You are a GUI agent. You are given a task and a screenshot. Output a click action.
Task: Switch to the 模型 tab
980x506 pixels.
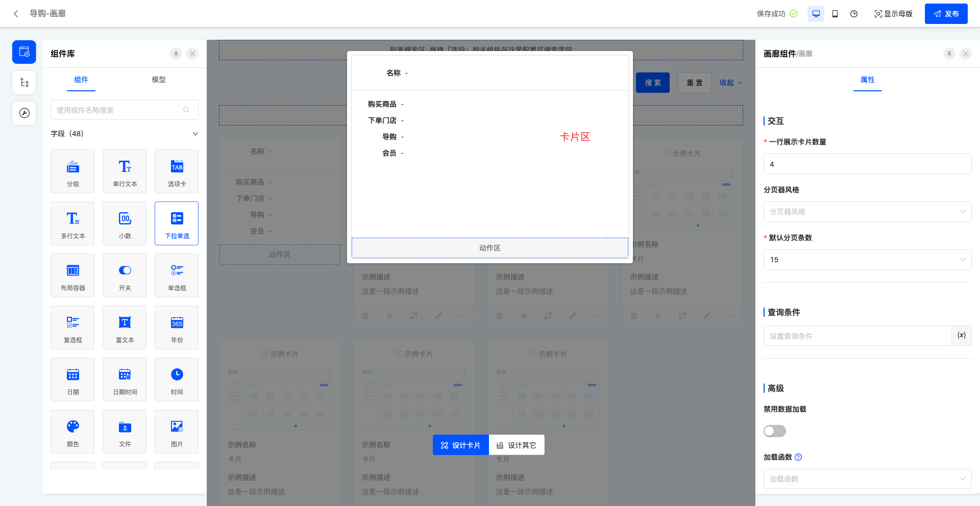[x=159, y=80]
